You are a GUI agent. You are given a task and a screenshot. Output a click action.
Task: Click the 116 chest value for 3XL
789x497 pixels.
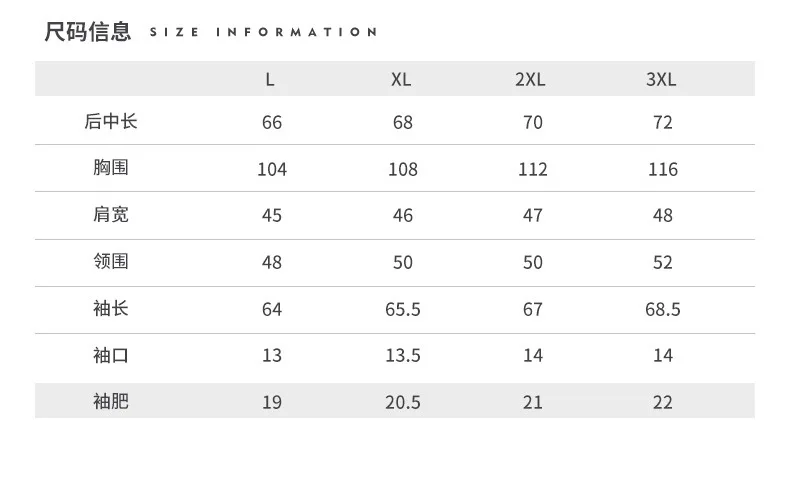click(x=663, y=170)
